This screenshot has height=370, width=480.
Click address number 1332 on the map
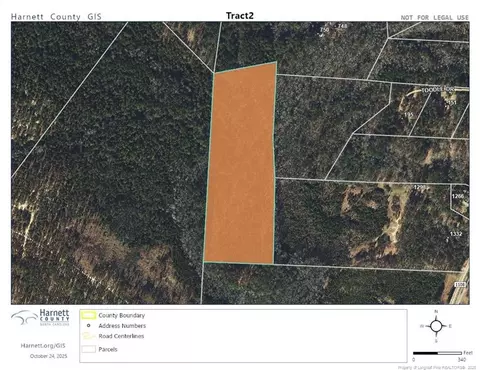(456, 234)
